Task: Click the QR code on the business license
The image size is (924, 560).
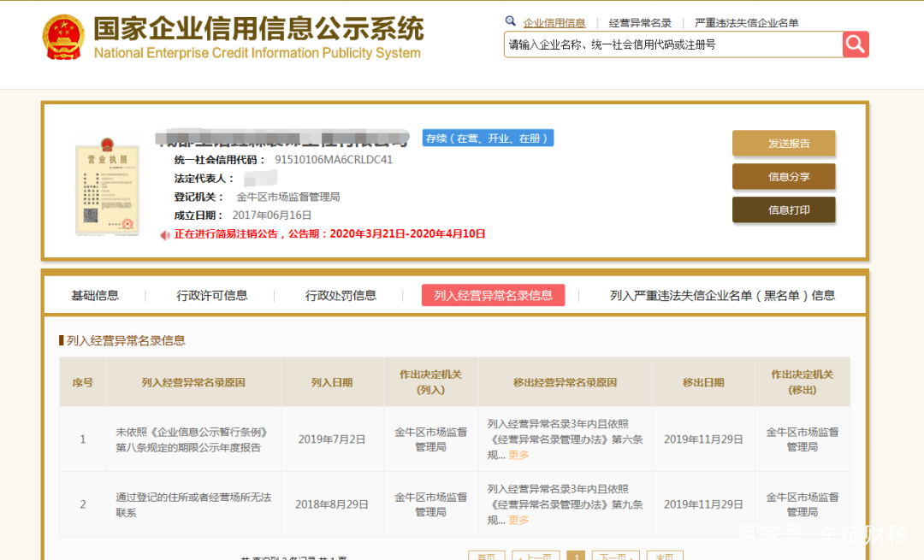Action: click(92, 215)
